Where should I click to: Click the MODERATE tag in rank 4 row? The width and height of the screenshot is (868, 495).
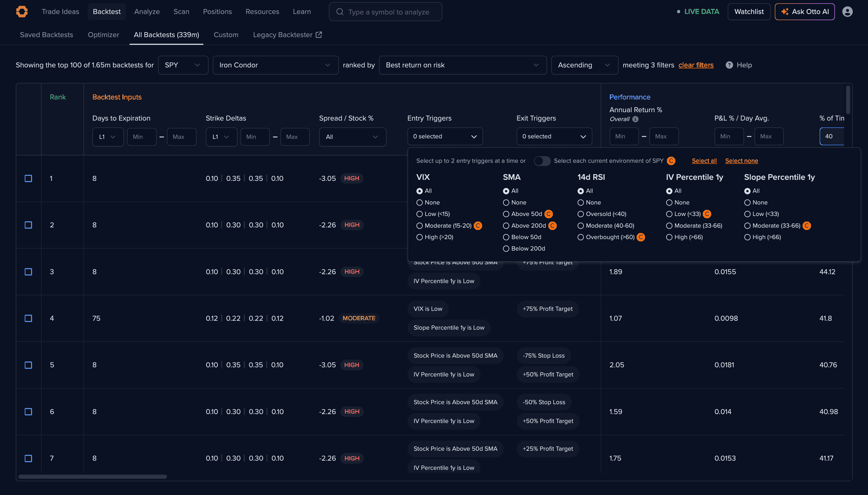359,318
